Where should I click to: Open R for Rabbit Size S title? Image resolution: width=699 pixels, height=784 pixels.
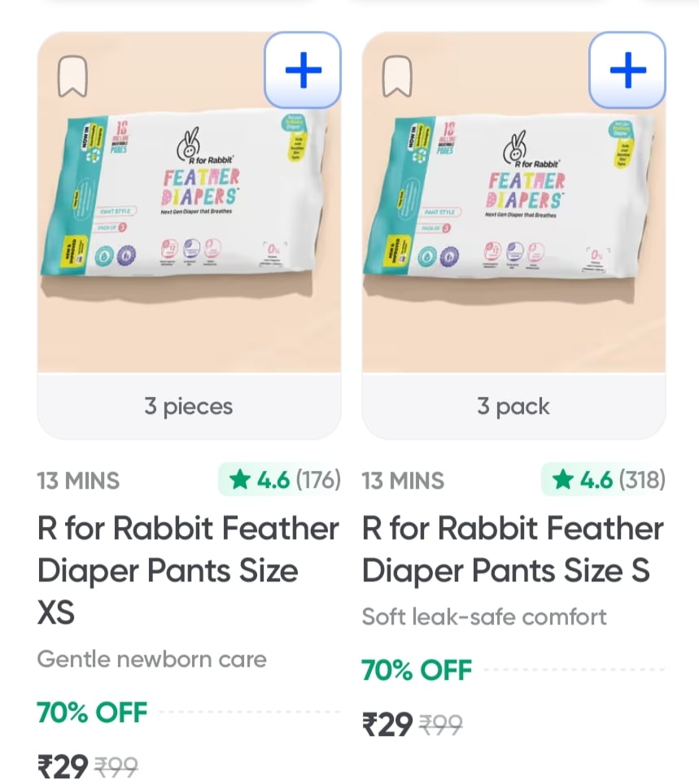[513, 550]
